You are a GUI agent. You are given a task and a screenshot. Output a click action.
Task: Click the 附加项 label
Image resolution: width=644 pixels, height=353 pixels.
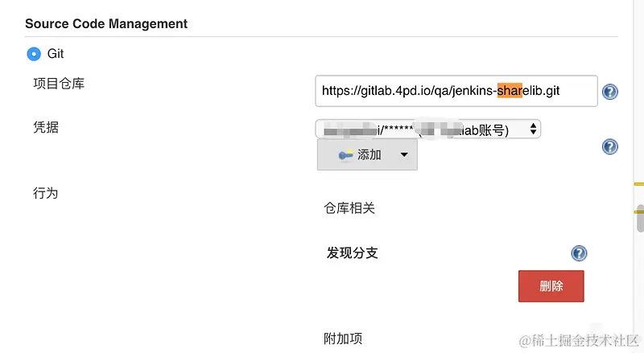click(x=343, y=339)
